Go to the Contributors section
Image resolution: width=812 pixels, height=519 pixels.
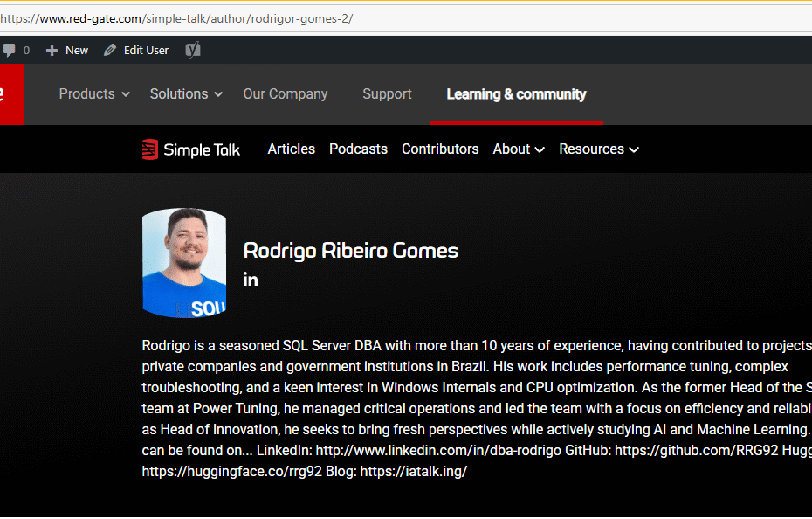[x=440, y=149]
